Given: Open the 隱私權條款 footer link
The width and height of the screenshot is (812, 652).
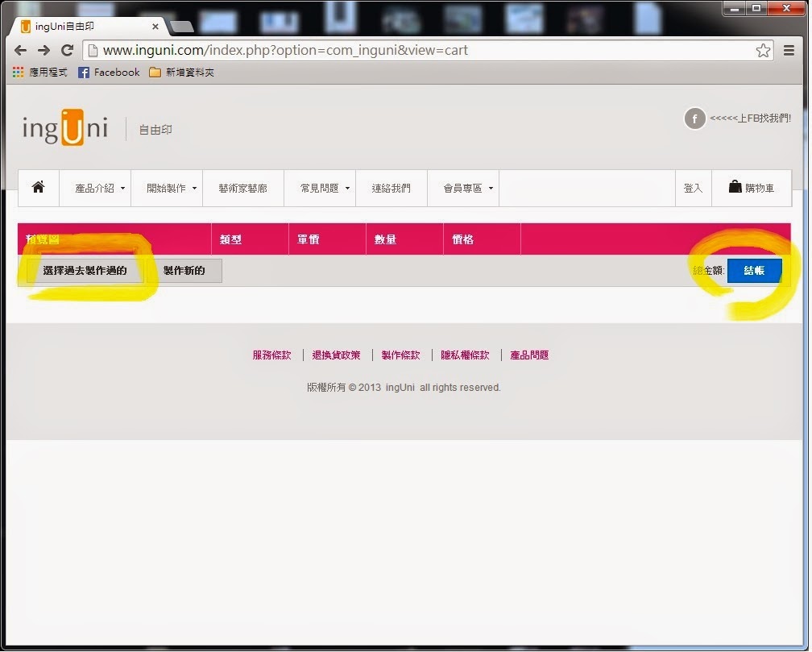Looking at the screenshot, I should point(465,355).
